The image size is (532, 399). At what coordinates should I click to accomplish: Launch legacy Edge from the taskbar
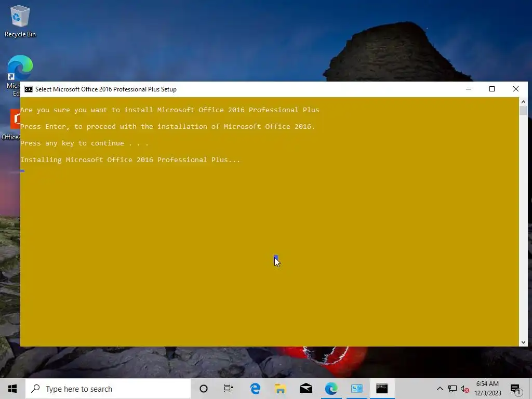[255, 389]
